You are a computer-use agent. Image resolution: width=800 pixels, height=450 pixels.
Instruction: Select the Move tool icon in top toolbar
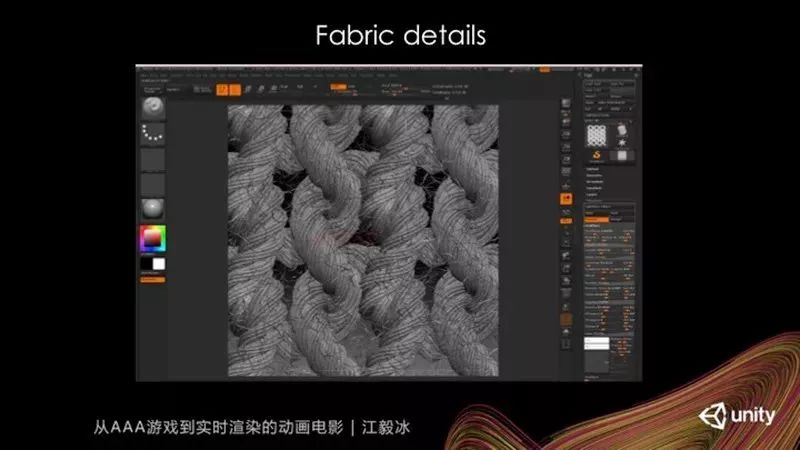pyautogui.click(x=248, y=90)
